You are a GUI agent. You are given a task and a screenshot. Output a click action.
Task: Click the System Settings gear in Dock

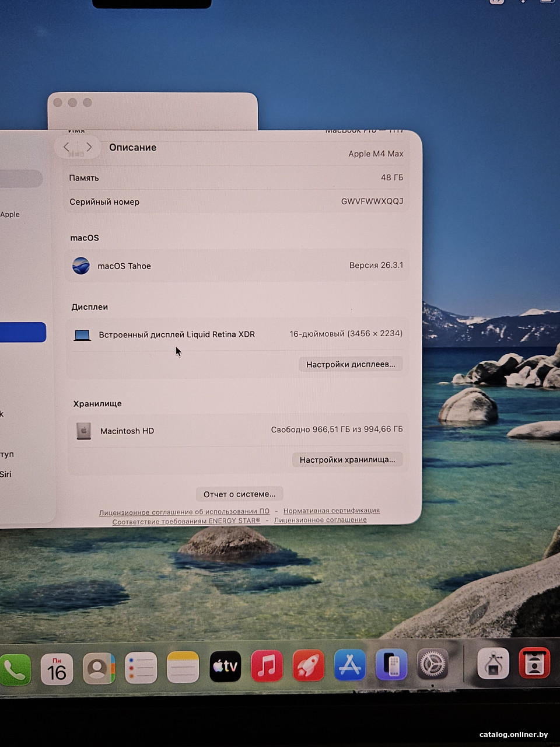pos(433,664)
